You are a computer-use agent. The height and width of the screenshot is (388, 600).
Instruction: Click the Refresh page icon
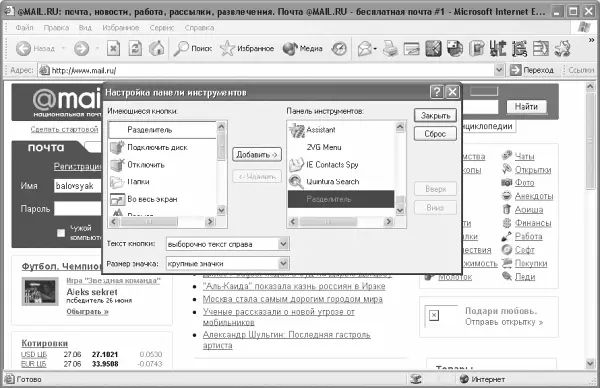135,49
